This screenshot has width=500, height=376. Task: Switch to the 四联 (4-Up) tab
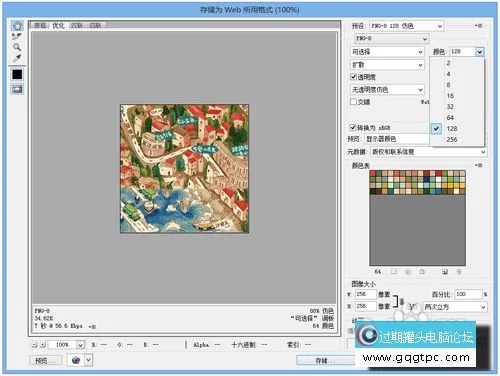(x=95, y=25)
